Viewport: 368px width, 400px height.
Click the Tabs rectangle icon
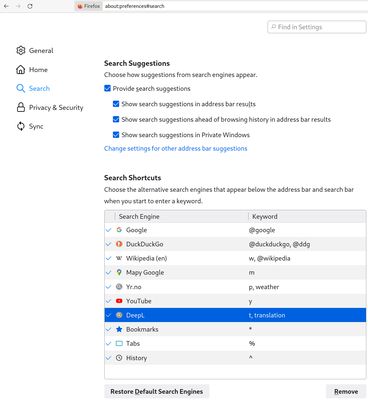(x=119, y=344)
